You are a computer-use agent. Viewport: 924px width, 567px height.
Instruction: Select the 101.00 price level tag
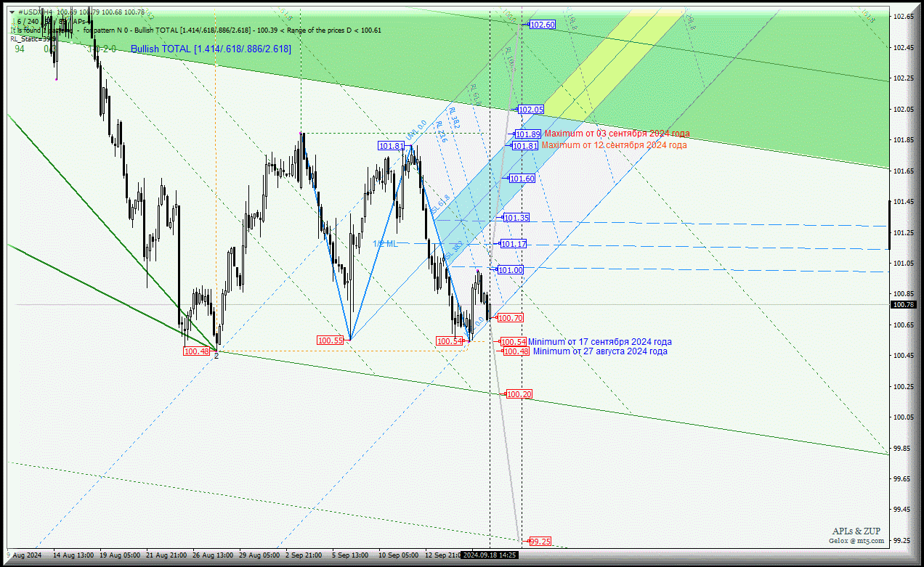510,270
